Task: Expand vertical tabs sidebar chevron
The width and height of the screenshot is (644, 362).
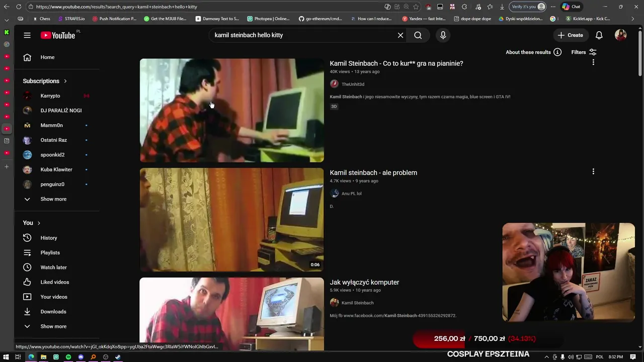Action: point(7,19)
